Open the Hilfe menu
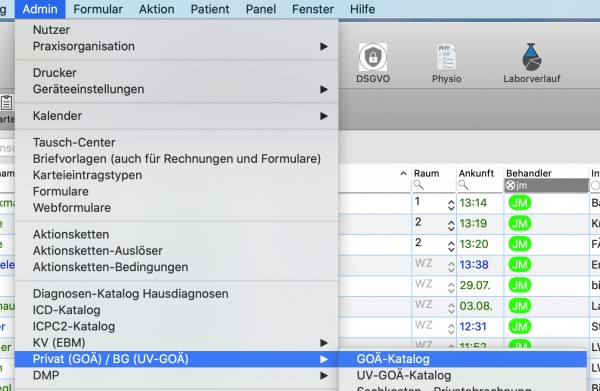Image resolution: width=600 pixels, height=391 pixels. click(362, 9)
